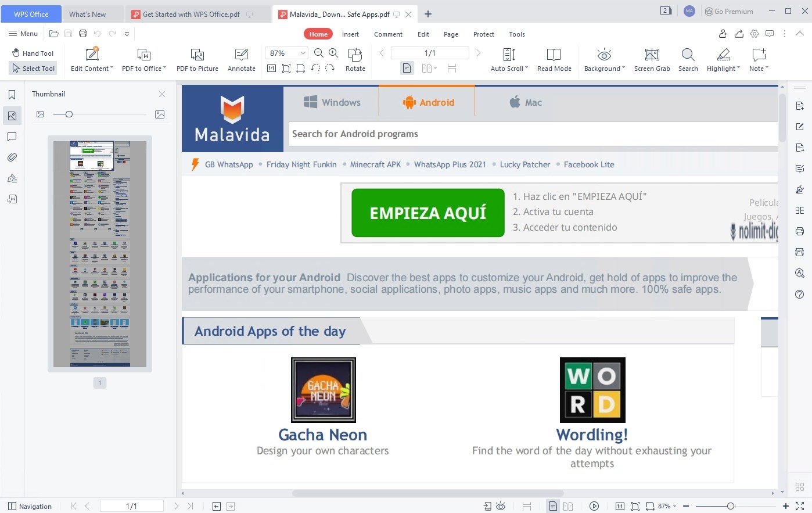
Task: Click the fullscreen icon in status bar
Action: (800, 506)
